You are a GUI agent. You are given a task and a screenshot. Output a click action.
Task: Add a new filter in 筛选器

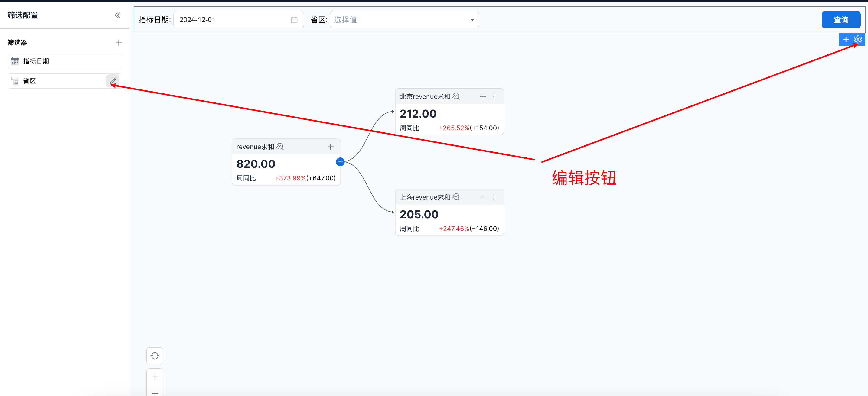(x=118, y=43)
